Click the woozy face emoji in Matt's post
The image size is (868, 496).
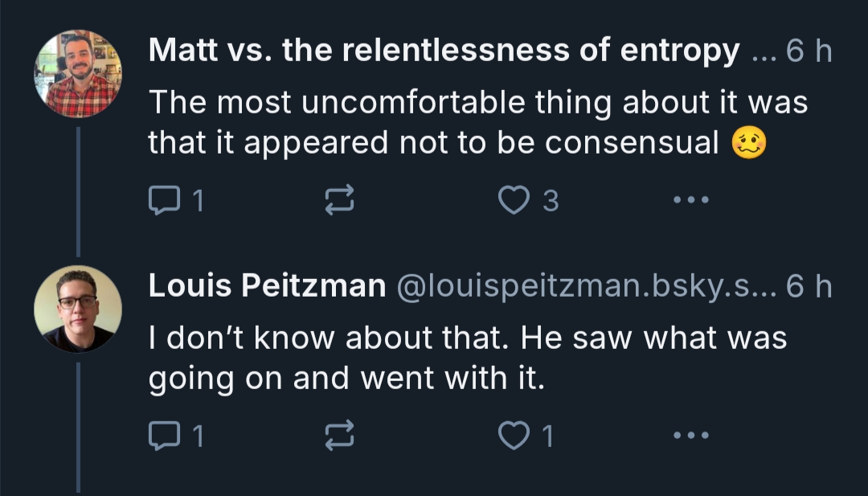[749, 143]
